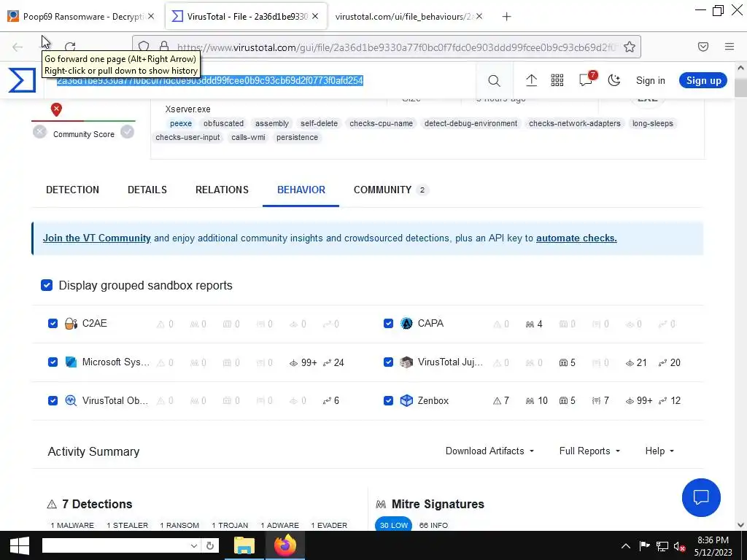
Task: Click the browser URL address bar
Action: 386,47
